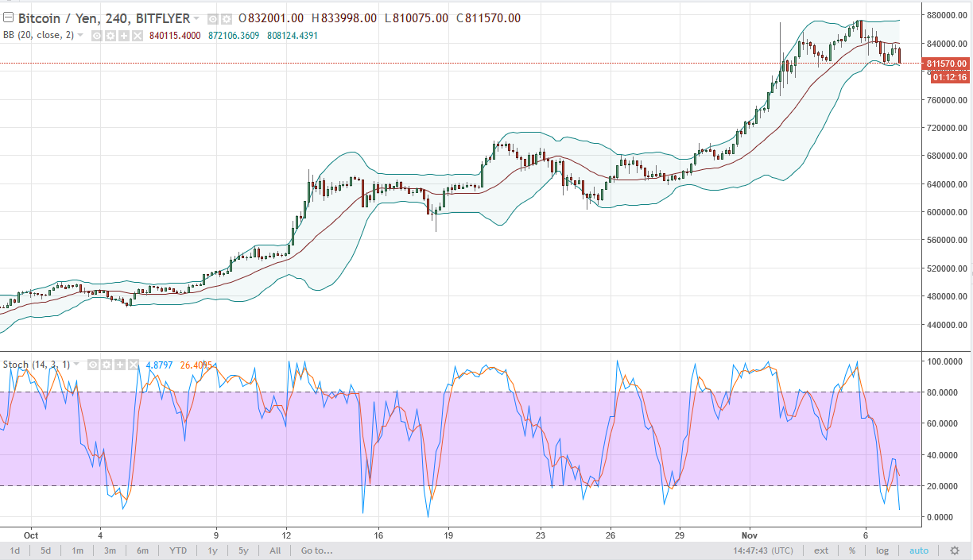Click the Oct label on time axis
This screenshot has width=973, height=560.
[x=31, y=535]
